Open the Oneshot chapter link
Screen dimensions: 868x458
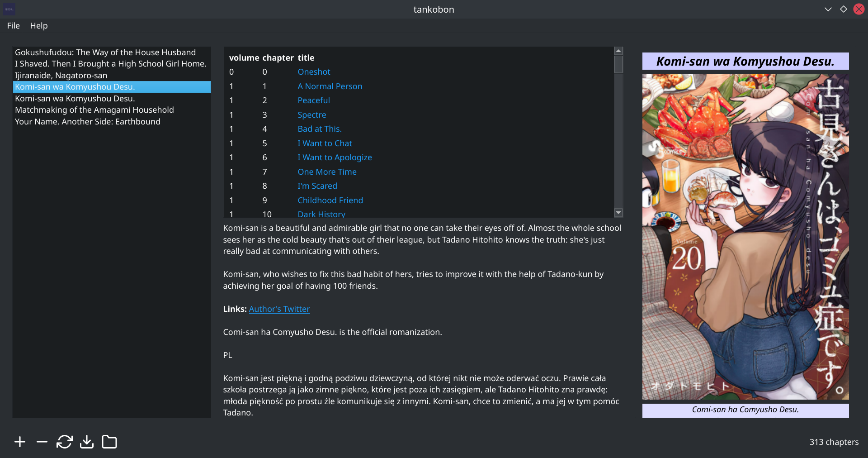[314, 72]
